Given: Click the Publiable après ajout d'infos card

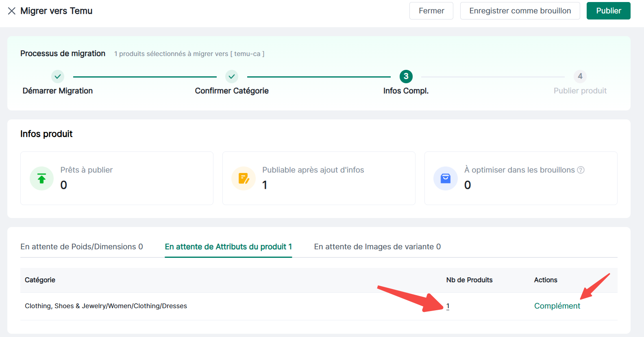Looking at the screenshot, I should (318, 178).
